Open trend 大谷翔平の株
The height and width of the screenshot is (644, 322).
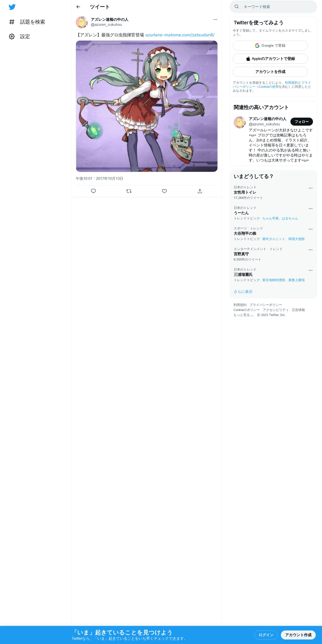(245, 233)
